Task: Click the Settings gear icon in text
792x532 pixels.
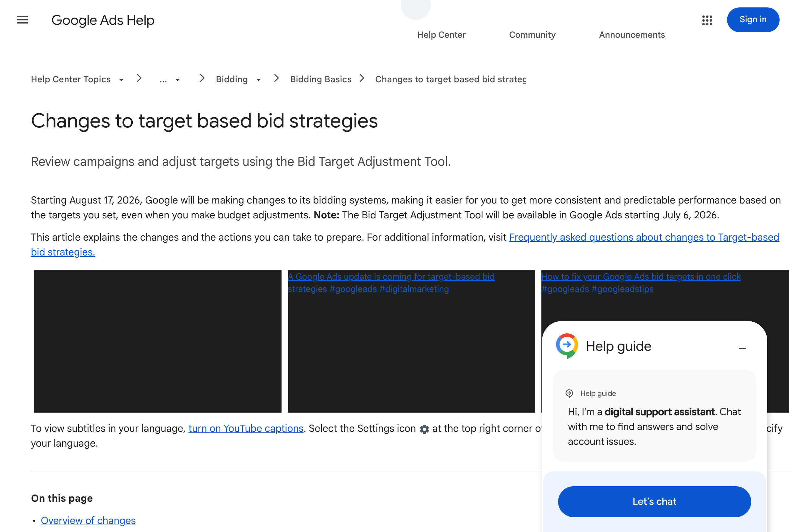Action: (x=424, y=429)
